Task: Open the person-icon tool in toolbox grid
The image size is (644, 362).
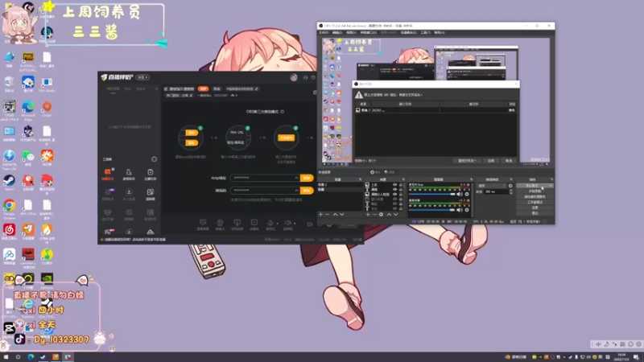Action: coord(129,174)
